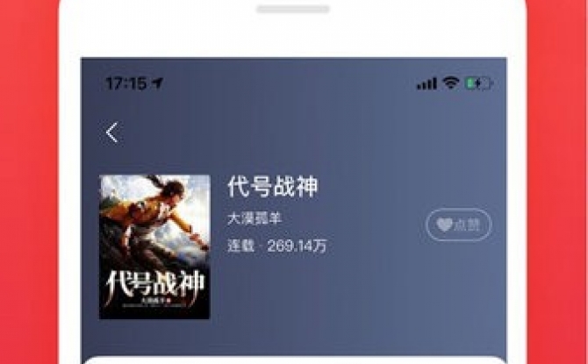Open the 代号战神 book cover thumbnail
The height and width of the screenshot is (364, 588).
pos(154,247)
